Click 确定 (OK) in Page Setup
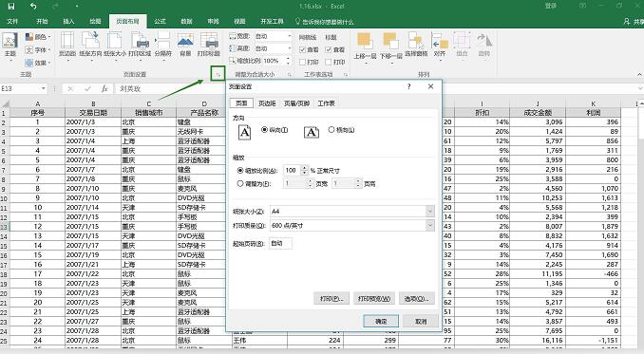 [381, 321]
